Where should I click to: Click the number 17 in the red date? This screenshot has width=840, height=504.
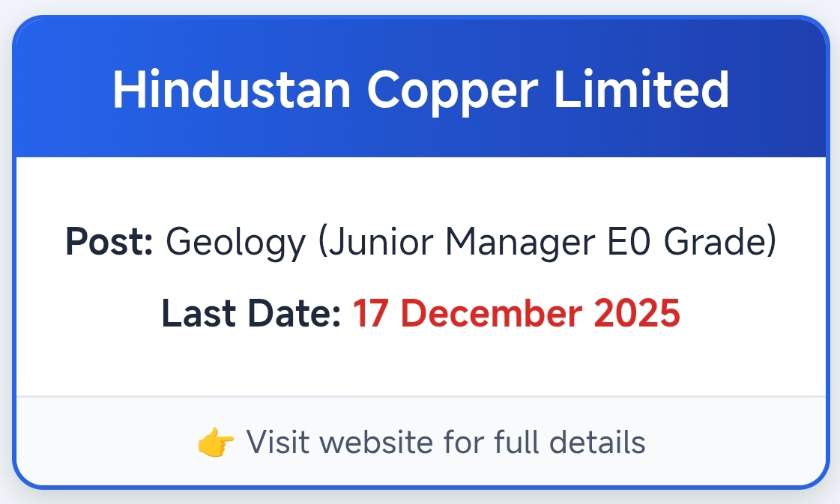(370, 314)
